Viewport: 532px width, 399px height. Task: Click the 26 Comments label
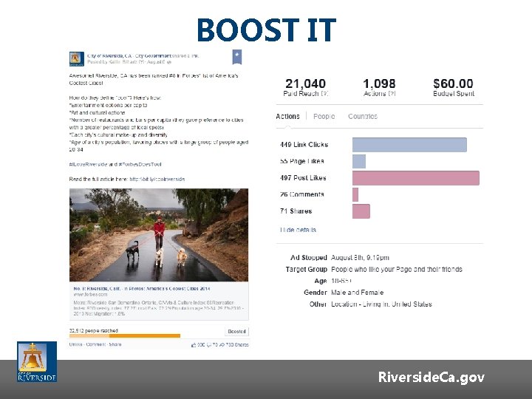point(302,194)
